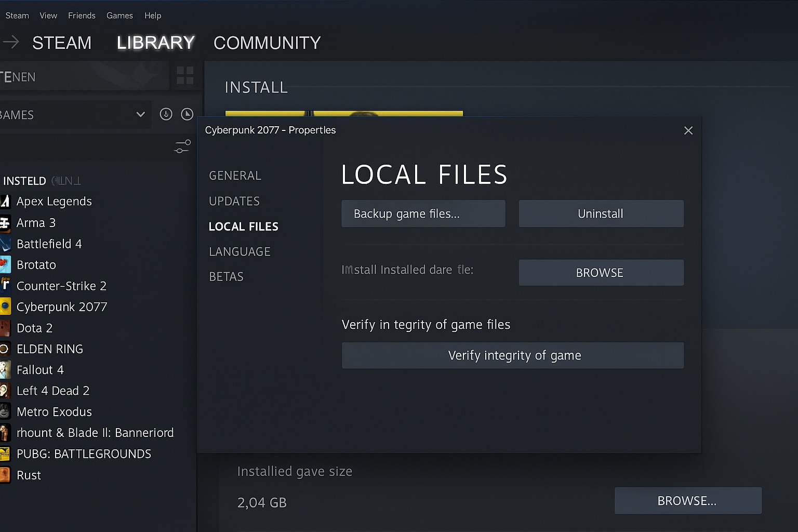Click the Dota 2 game icon
The width and height of the screenshot is (798, 532).
coord(5,328)
